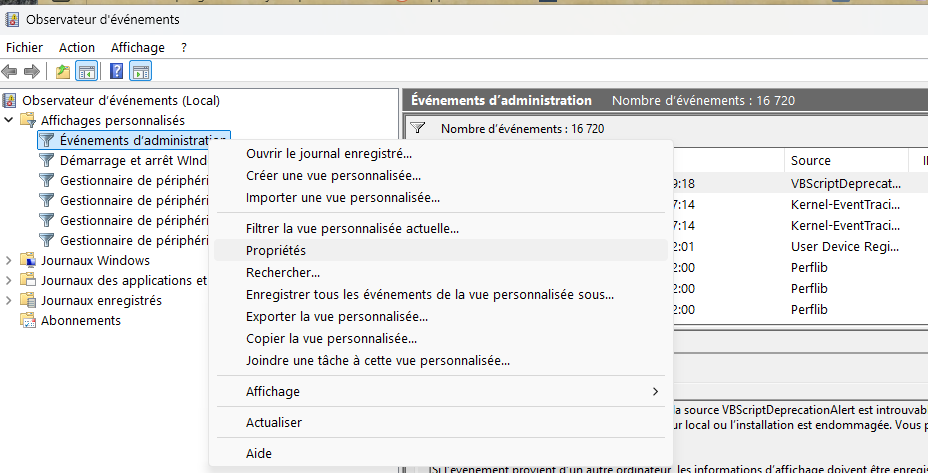928x473 pixels.
Task: Choose Rechercher... in the context menu
Action: pyautogui.click(x=442, y=273)
